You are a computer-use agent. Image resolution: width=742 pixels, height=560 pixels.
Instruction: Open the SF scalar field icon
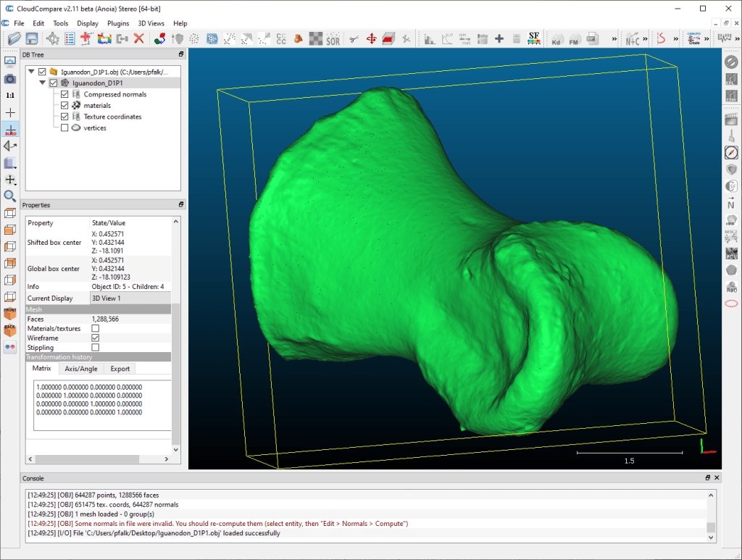[x=534, y=38]
